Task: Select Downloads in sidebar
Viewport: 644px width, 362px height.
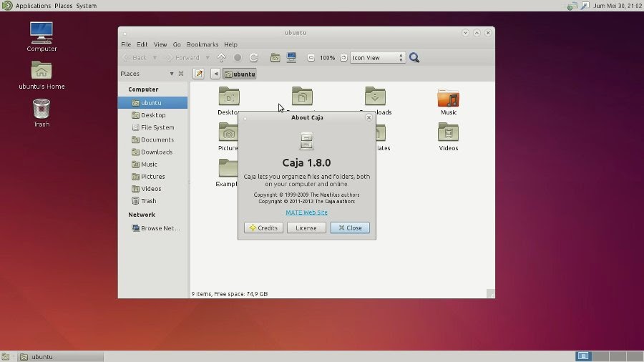Action: [x=153, y=152]
